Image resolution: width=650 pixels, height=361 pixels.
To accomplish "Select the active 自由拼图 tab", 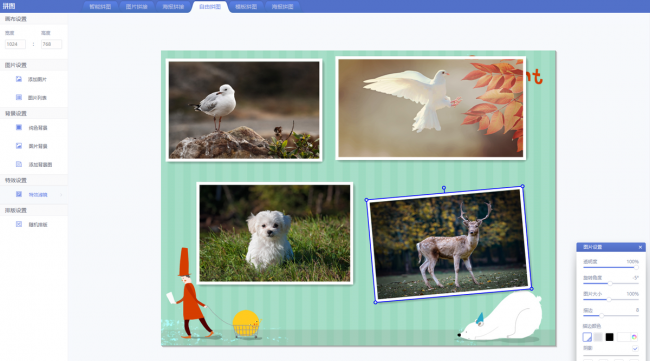I will click(210, 7).
